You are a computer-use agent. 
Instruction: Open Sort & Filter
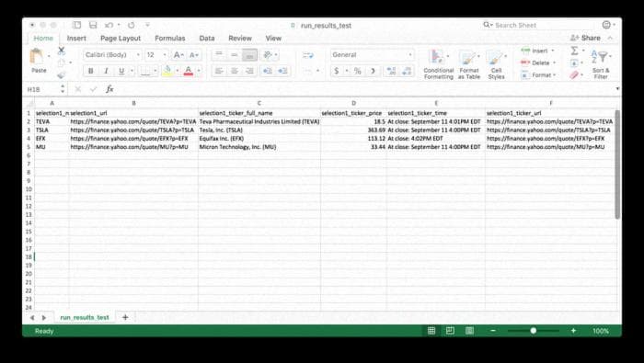tap(601, 64)
